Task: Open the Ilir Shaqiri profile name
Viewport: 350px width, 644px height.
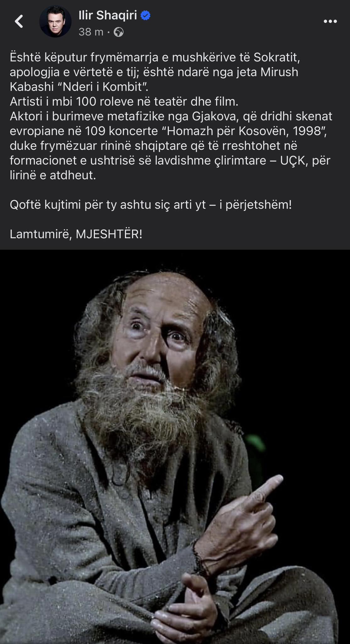Action: coord(108,15)
